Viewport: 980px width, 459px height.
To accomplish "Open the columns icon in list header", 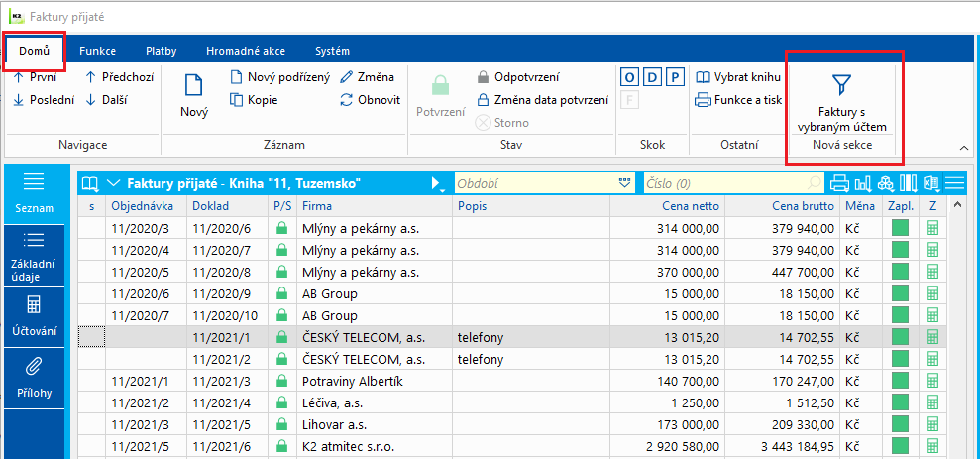I will coord(909,183).
